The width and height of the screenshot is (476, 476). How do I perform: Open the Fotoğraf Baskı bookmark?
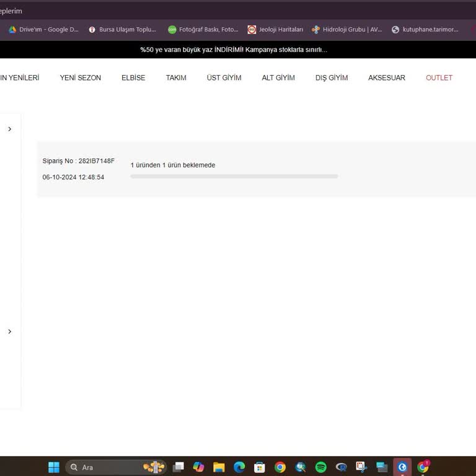coord(203,30)
